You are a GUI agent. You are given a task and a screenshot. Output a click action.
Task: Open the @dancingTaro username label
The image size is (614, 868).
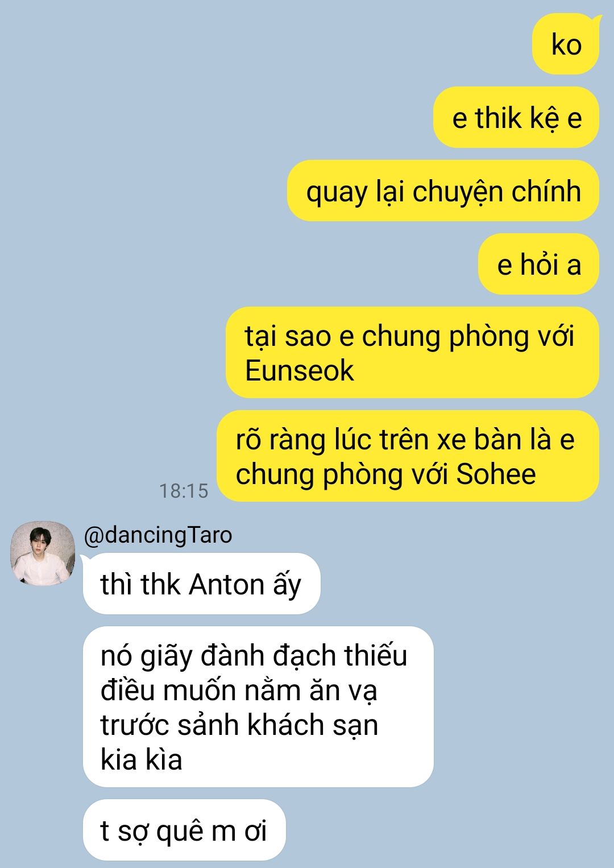tap(158, 535)
